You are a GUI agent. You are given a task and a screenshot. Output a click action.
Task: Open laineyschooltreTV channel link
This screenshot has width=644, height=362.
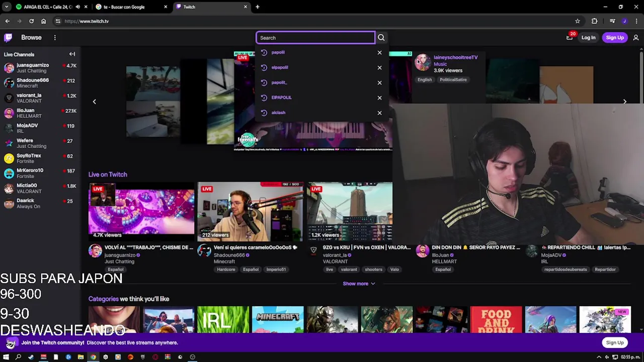click(x=455, y=57)
